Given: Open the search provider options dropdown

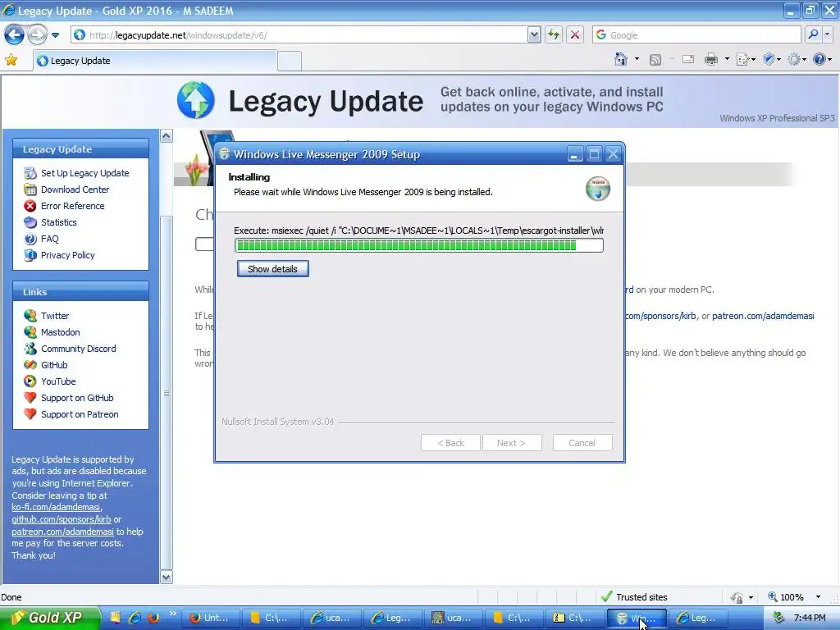Looking at the screenshot, I should pyautogui.click(x=827, y=34).
